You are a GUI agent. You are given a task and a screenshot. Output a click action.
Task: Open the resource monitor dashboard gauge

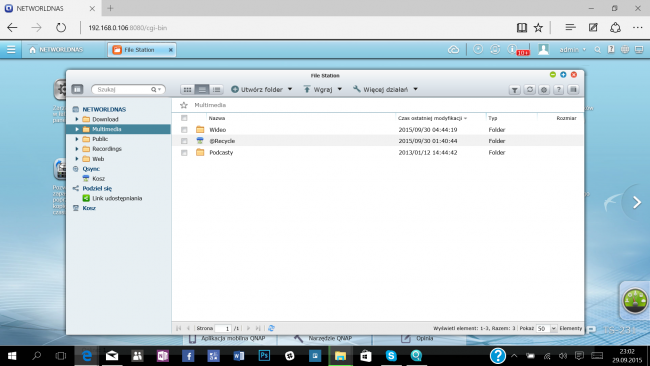635,301
